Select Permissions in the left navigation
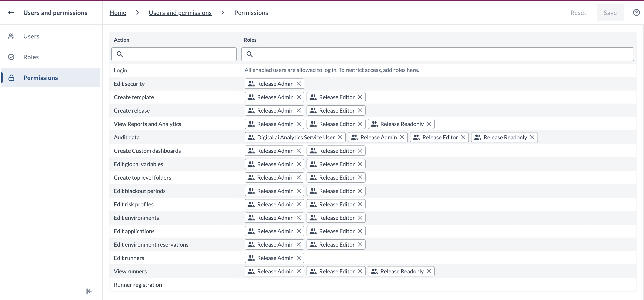This screenshot has width=644, height=300. [41, 78]
